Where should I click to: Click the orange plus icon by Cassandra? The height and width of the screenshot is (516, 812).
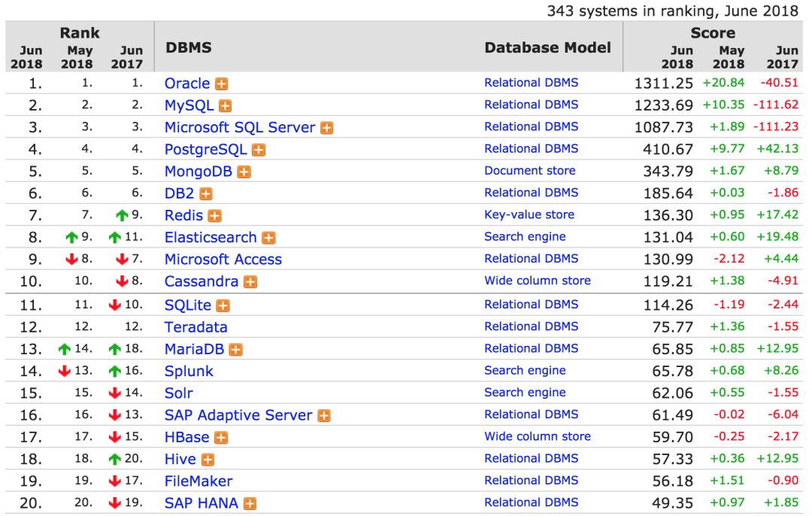pyautogui.click(x=250, y=282)
